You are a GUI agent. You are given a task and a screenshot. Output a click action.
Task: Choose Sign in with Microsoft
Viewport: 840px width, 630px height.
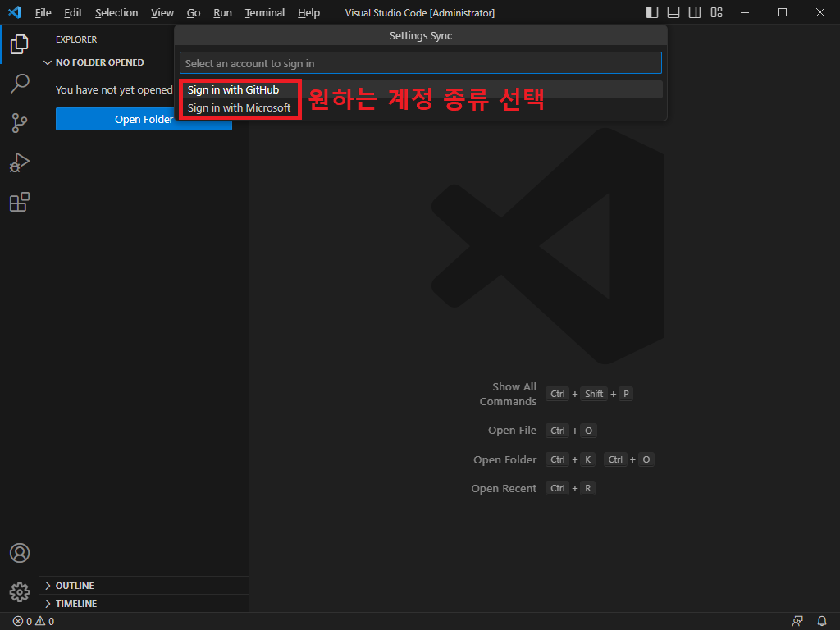pyautogui.click(x=239, y=108)
